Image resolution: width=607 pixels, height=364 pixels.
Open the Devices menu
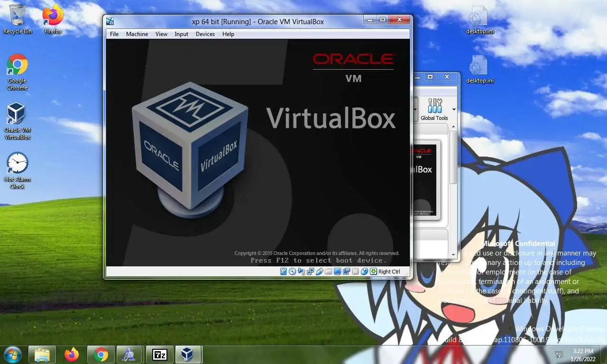click(x=205, y=34)
